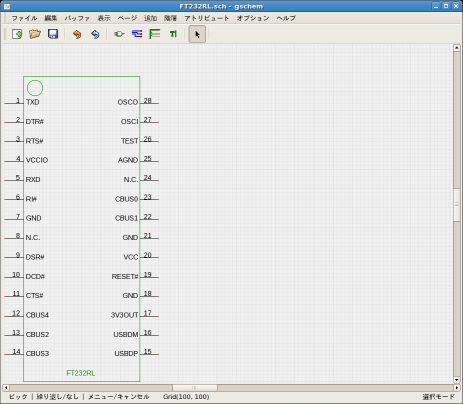Click the horizontal scrollbar left arrow

pos(6,388)
